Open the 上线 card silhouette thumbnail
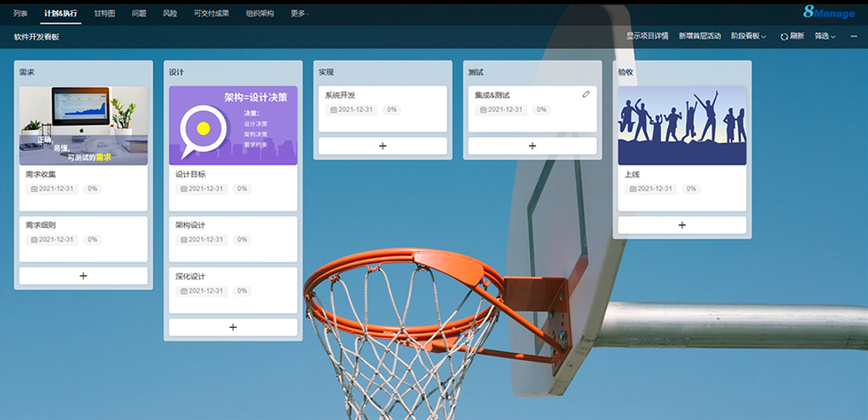Viewport: 868px width, 420px height. point(682,126)
